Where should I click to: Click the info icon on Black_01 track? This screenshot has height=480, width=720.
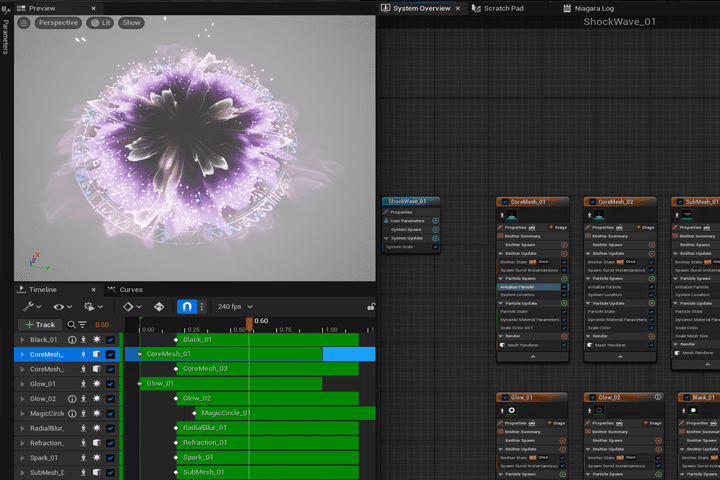tap(71, 340)
